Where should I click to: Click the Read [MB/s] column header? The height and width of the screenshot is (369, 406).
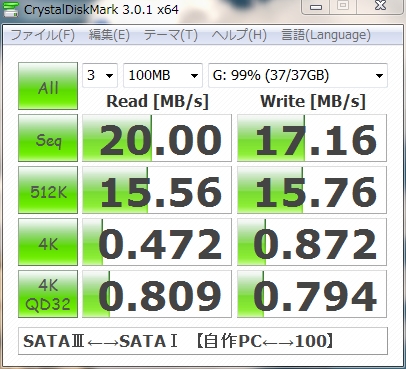157,101
